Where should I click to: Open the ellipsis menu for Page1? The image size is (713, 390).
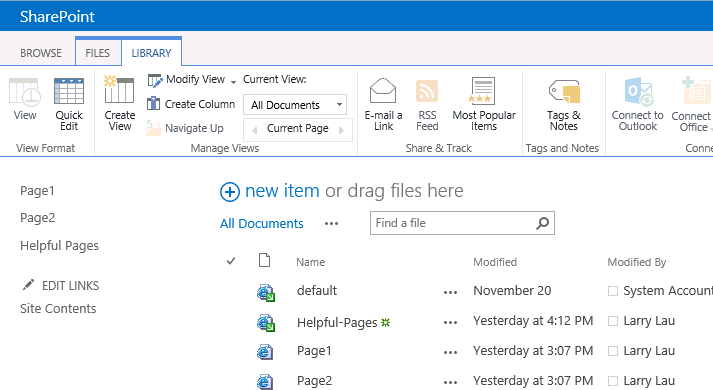tap(450, 352)
